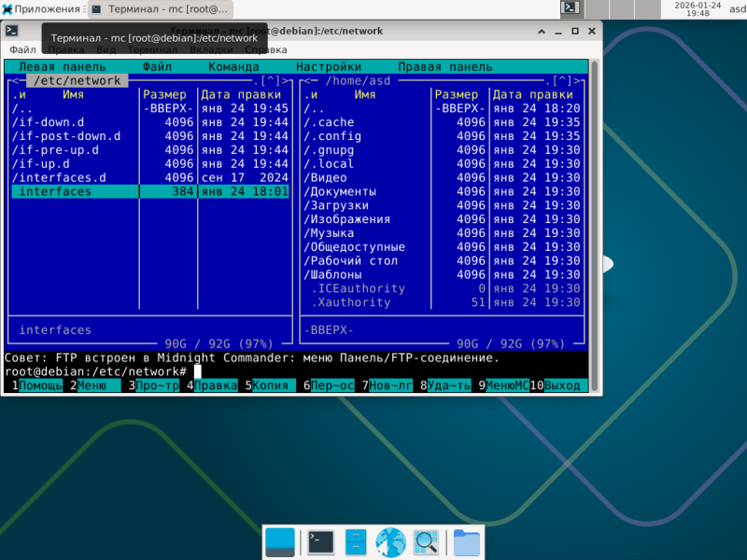
Task: Click the terminal icon in top panel tray
Action: [571, 7]
